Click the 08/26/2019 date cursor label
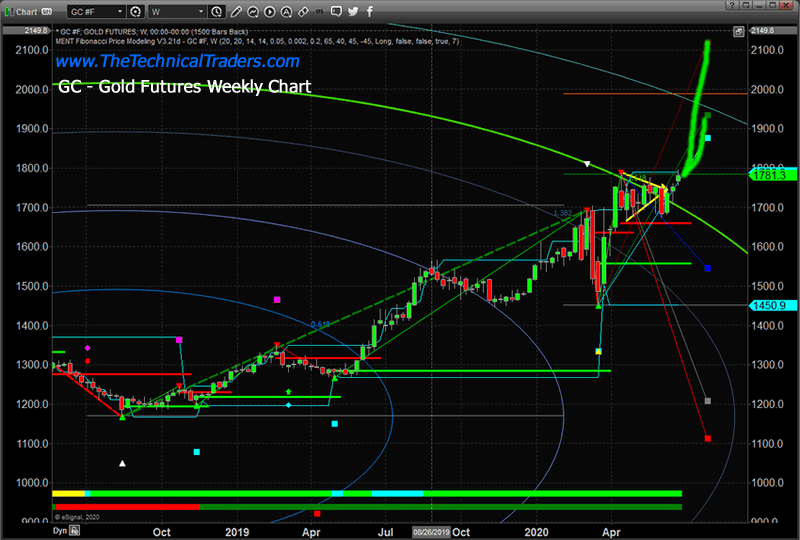The image size is (800, 540). [431, 532]
